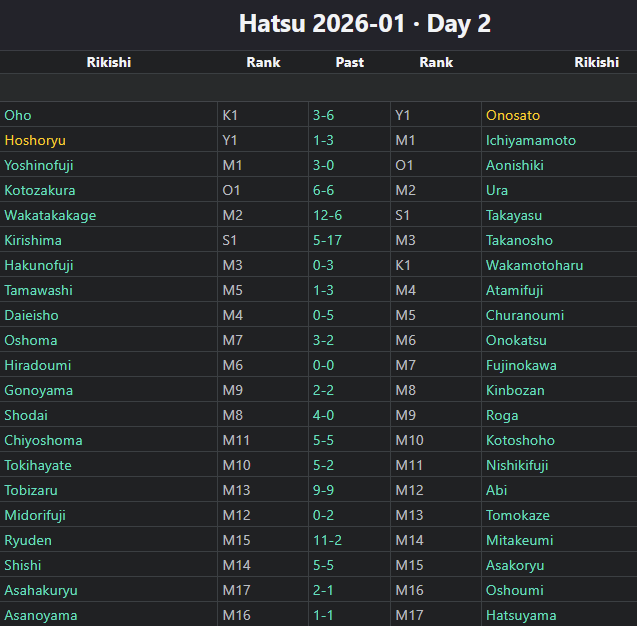
Task: Open Tomokaze's profile
Action: 518,516
